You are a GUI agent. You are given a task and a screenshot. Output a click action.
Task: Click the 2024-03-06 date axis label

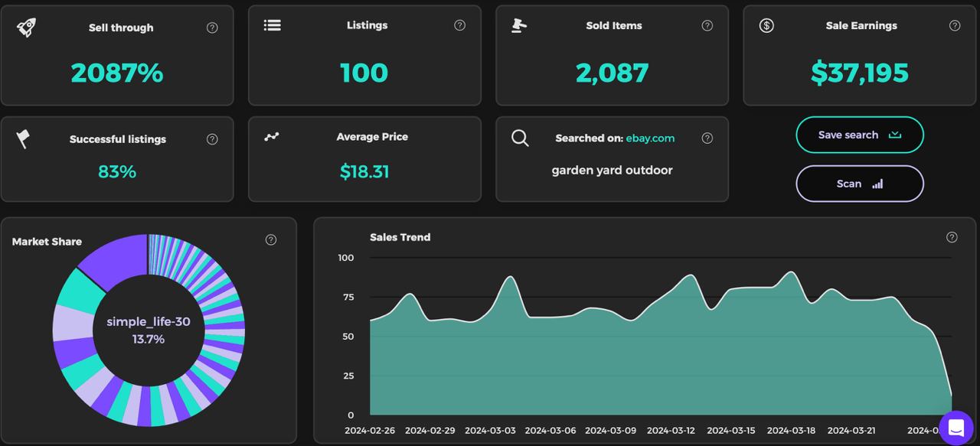point(550,431)
